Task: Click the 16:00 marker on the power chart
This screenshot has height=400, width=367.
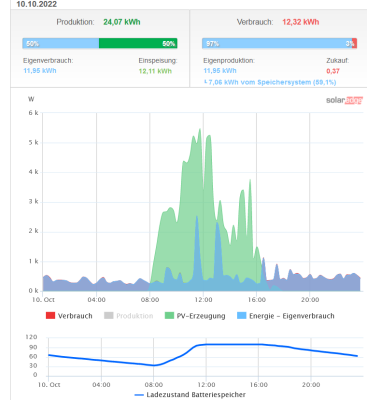Action: pos(257,300)
